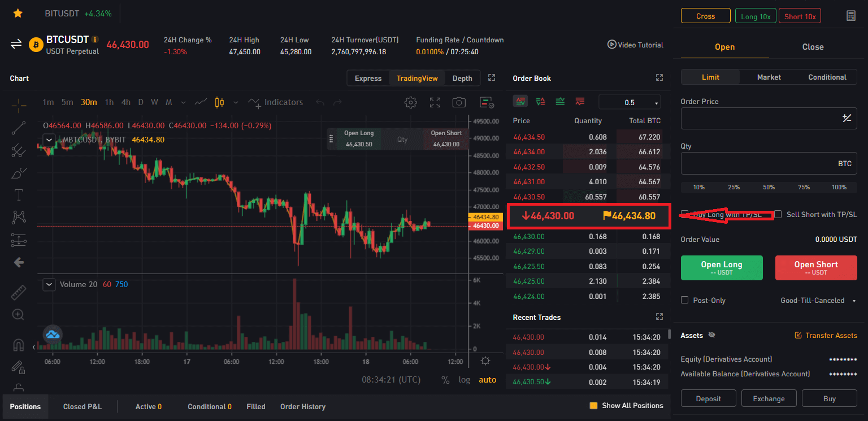Expand the timeframe chevron next to M

pyautogui.click(x=183, y=102)
